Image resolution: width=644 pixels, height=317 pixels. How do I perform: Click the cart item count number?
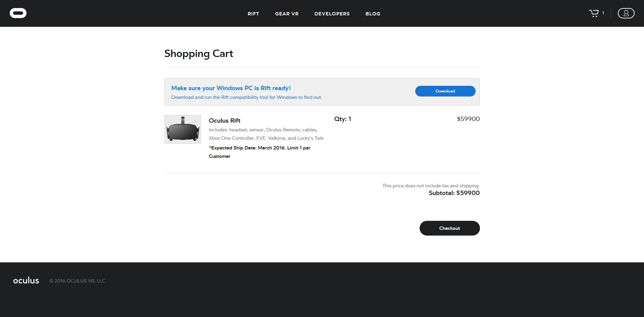603,13
